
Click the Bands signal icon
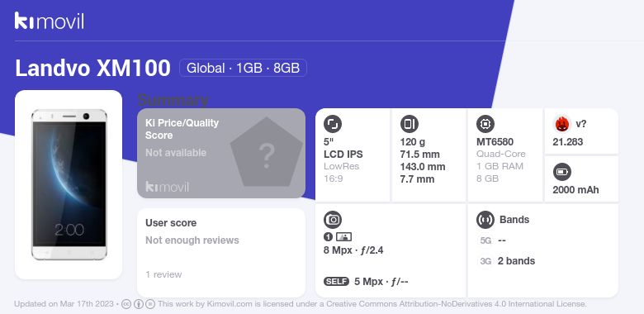coord(485,220)
